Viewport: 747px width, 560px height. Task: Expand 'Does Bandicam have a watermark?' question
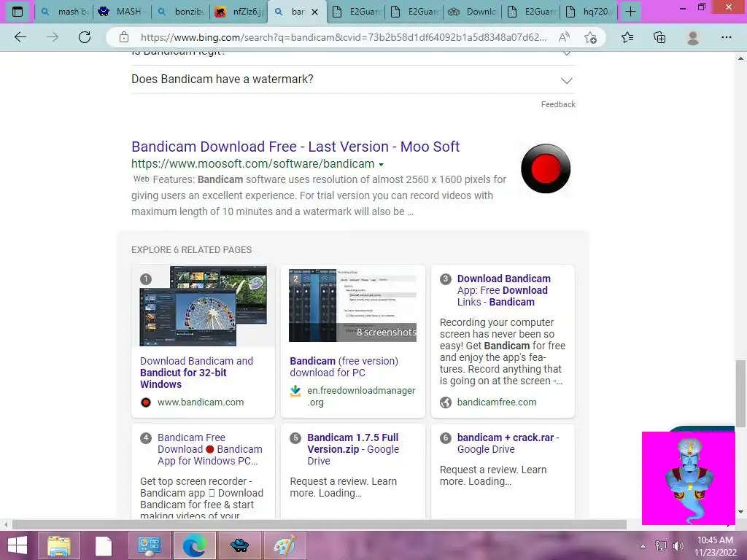click(352, 79)
